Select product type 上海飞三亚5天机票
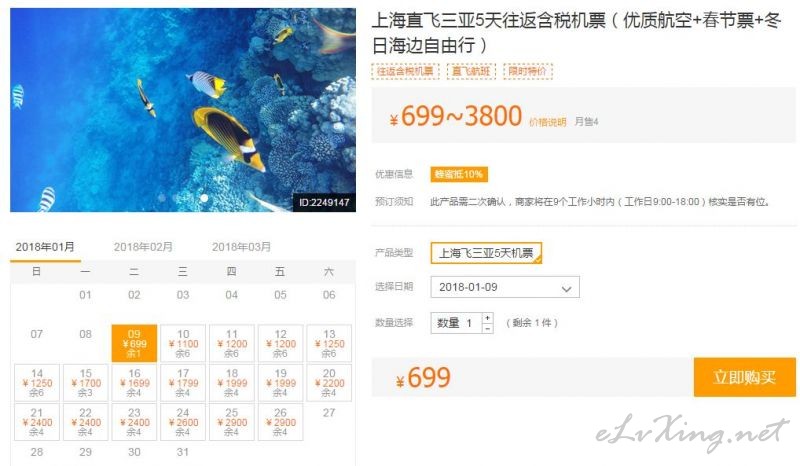The height and width of the screenshot is (466, 800). tap(486, 253)
